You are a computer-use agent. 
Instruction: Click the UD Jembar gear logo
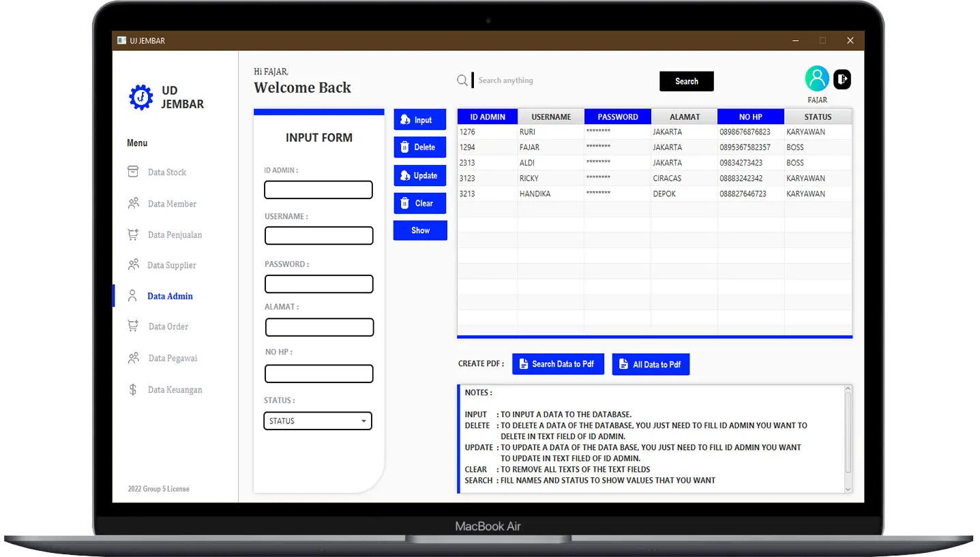[141, 97]
